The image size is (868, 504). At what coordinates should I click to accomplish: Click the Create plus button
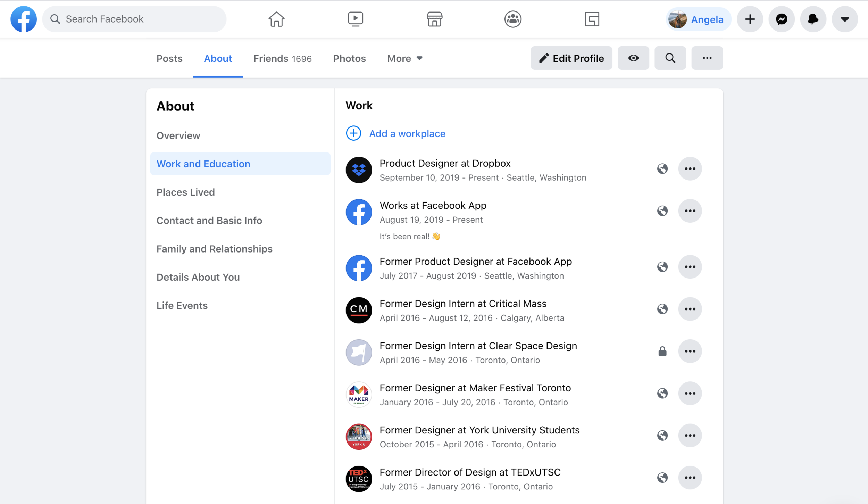[x=750, y=19]
